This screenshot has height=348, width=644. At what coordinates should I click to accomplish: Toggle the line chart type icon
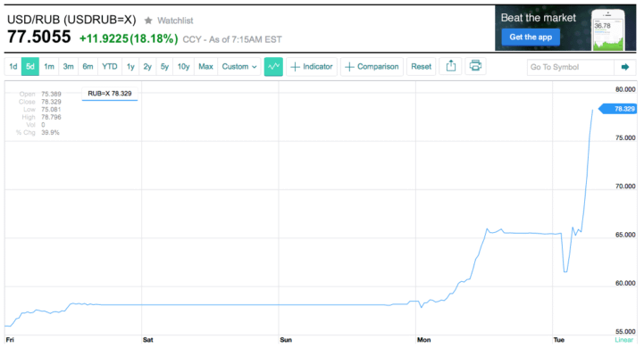pyautogui.click(x=273, y=67)
